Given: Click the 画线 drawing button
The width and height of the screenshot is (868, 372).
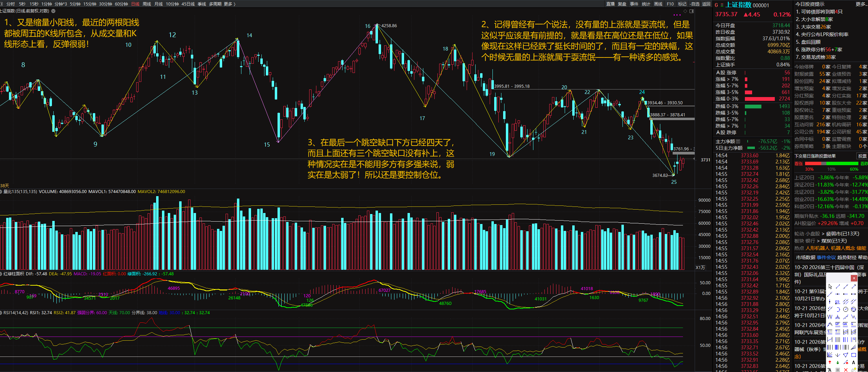Looking at the screenshot, I should point(658,4).
